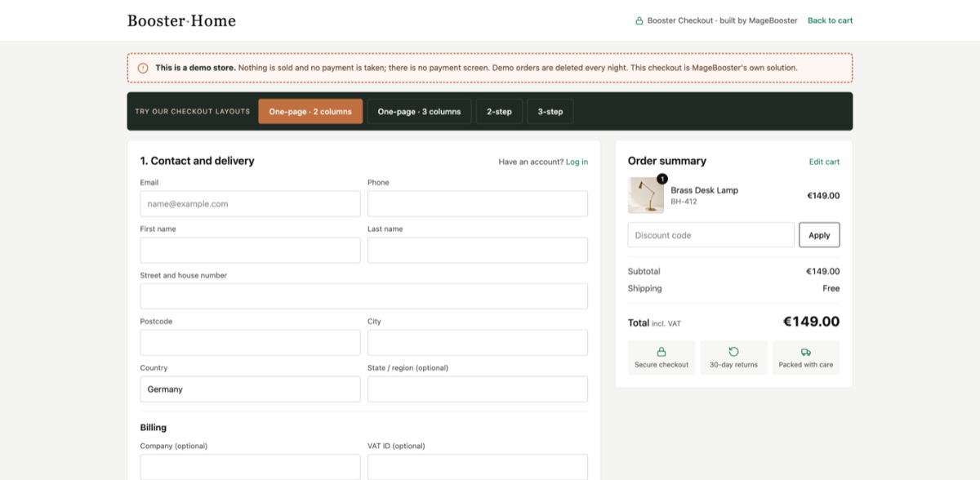Click the VAT ID (optional) field
Image resolution: width=980 pixels, height=480 pixels.
coord(478,467)
